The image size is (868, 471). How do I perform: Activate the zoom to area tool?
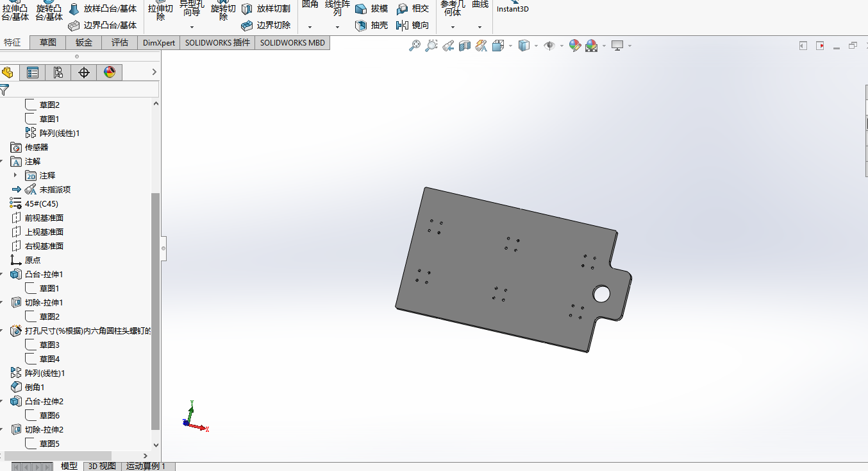tap(431, 46)
